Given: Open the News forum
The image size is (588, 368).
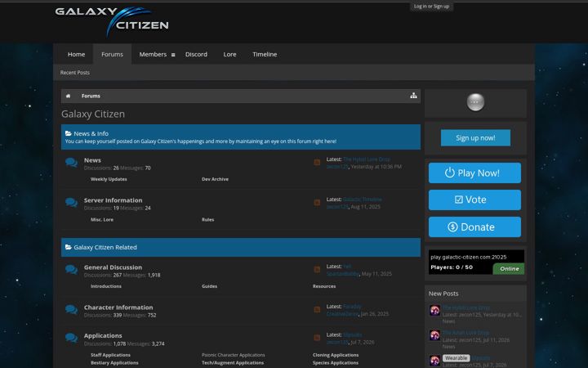Looking at the screenshot, I should pyautogui.click(x=92, y=160).
